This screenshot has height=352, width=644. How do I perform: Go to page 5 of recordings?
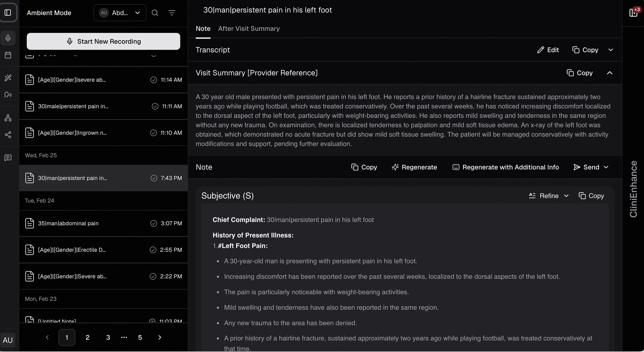tap(140, 338)
